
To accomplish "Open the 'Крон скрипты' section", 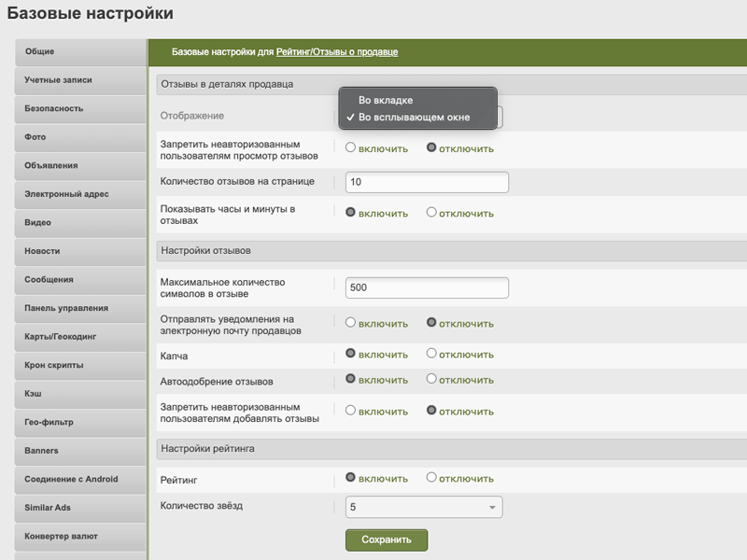I will 80,365.
